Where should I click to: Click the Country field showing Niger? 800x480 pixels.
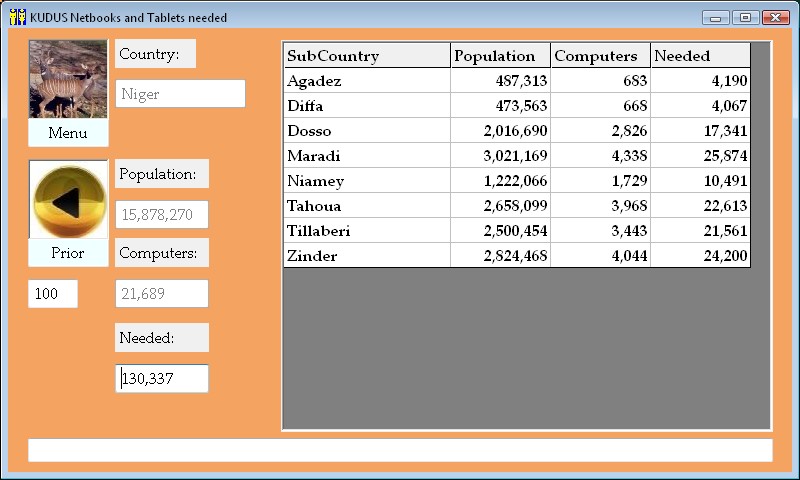(180, 94)
